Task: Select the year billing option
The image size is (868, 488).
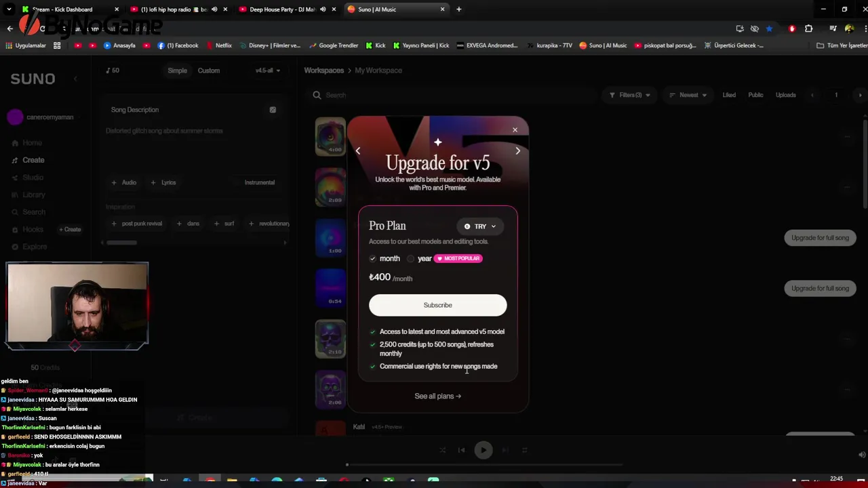Action: pos(420,258)
